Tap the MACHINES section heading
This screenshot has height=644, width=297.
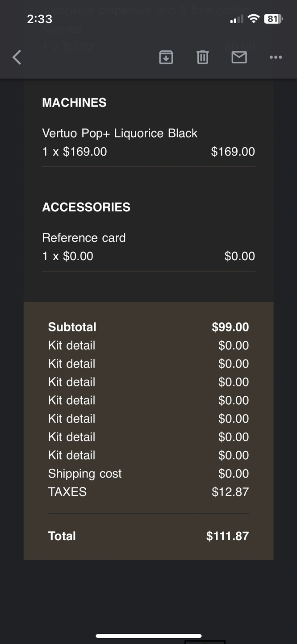click(74, 102)
